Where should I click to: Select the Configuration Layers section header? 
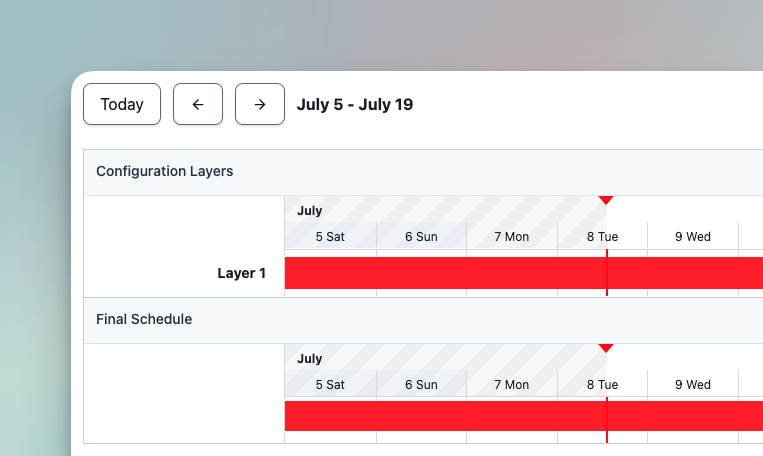pos(165,171)
